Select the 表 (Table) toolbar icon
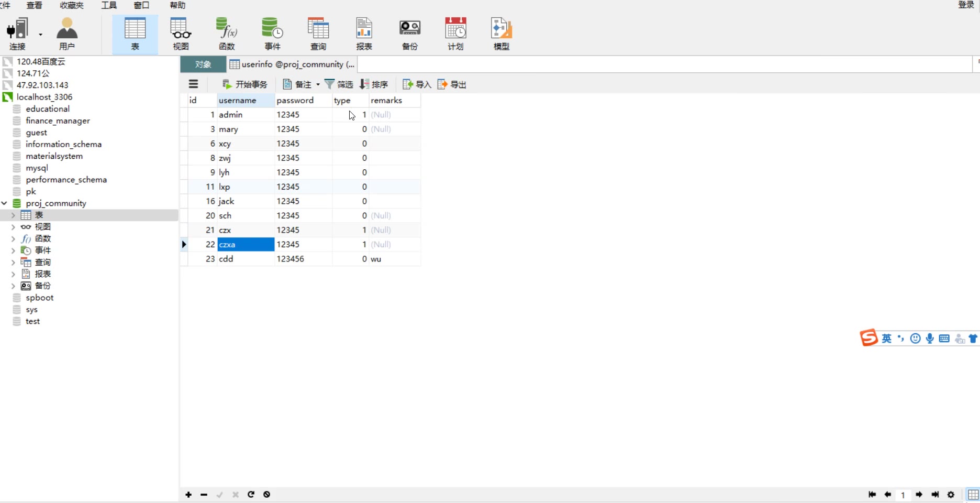 click(x=135, y=34)
